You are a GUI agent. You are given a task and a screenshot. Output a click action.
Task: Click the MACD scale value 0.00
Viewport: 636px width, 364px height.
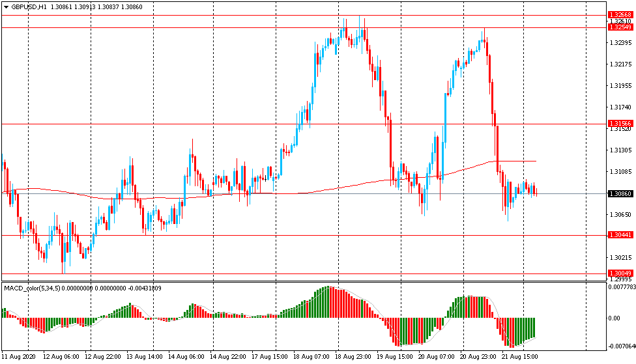614,318
